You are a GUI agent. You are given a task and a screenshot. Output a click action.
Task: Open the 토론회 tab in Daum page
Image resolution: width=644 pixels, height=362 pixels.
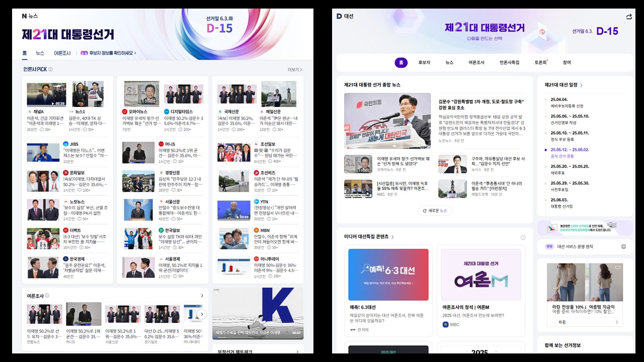coord(540,62)
